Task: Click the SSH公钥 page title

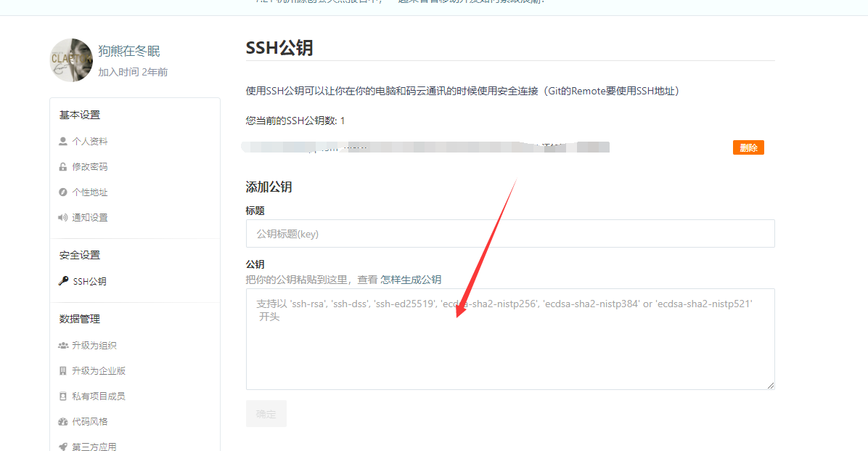Action: [279, 48]
